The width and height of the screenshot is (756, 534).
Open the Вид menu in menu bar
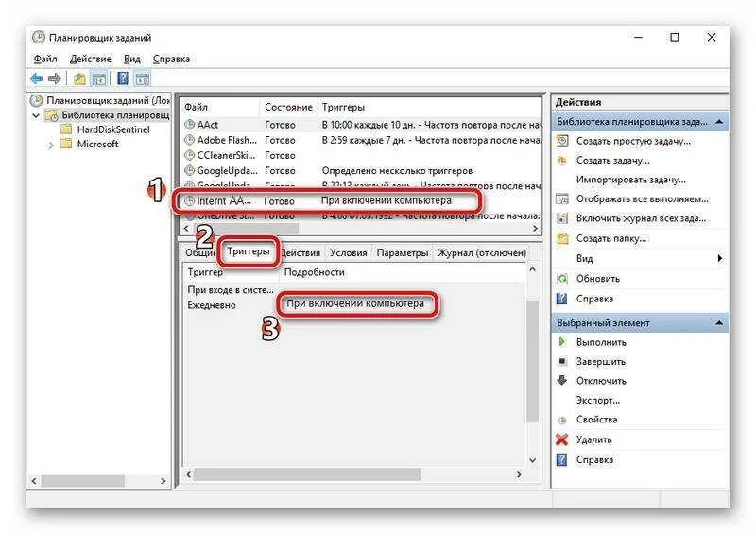pyautogui.click(x=131, y=59)
